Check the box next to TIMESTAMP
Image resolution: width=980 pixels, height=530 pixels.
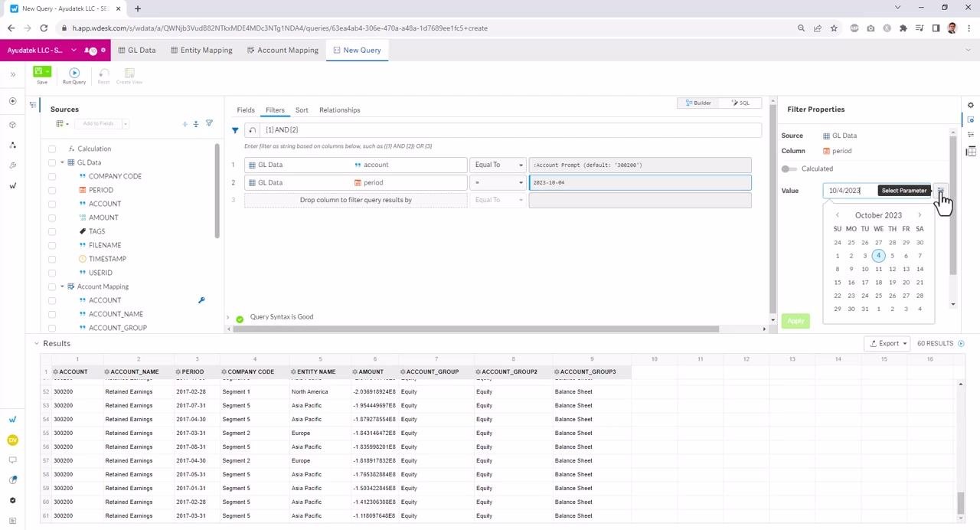(52, 259)
